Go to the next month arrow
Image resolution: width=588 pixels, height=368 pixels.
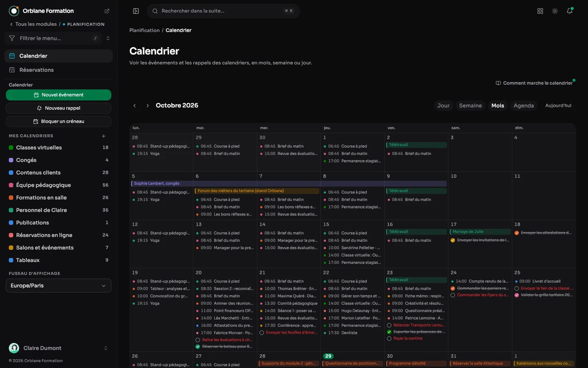[148, 106]
